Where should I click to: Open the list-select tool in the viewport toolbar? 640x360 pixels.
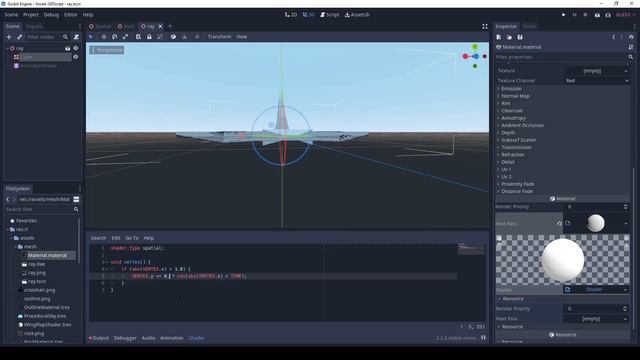[138, 37]
